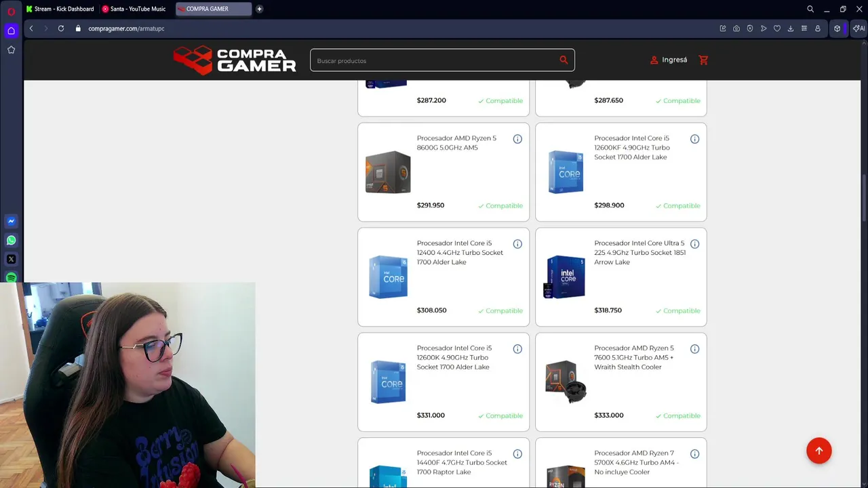The width and height of the screenshot is (868, 488).
Task: Show info for Intel Core i5 12600KF
Action: click(694, 139)
